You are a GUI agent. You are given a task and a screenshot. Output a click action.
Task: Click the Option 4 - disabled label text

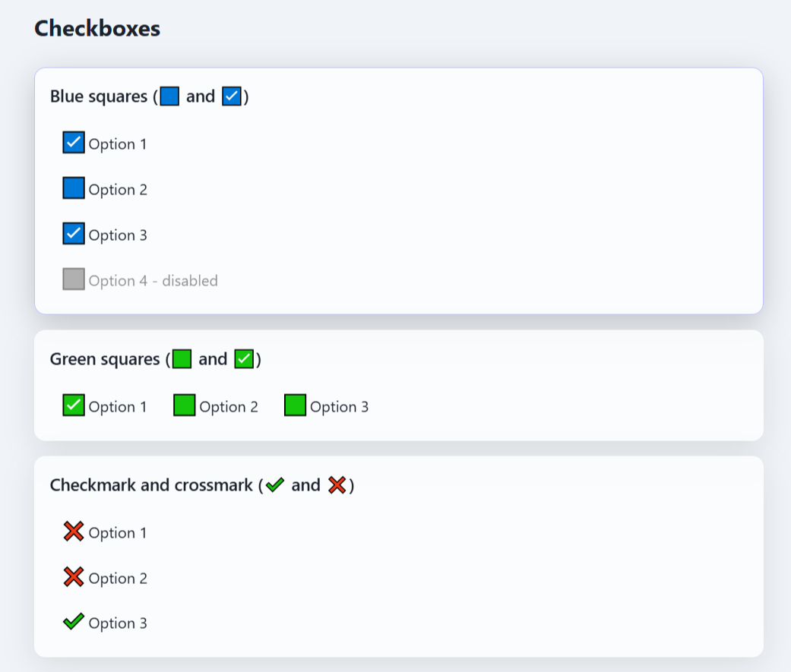tap(152, 280)
